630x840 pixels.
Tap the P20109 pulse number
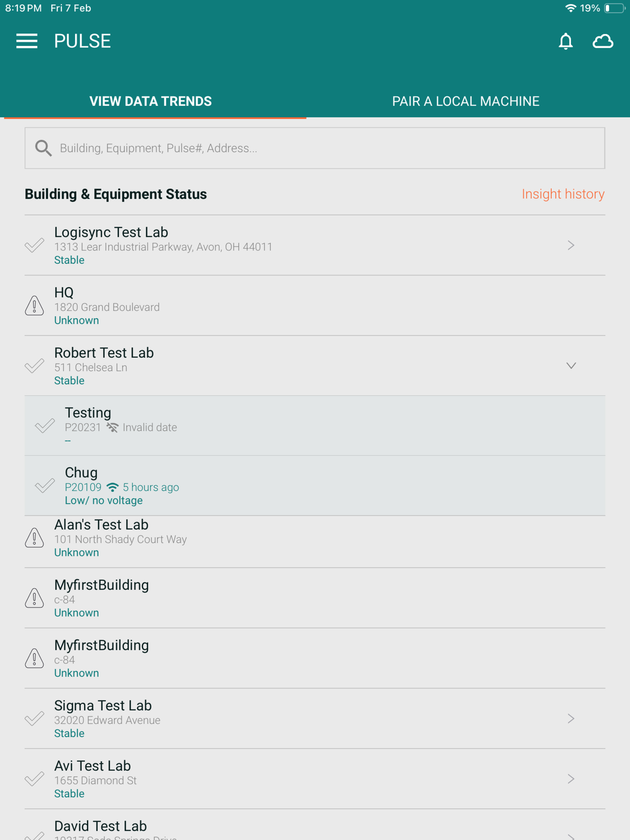[83, 487]
